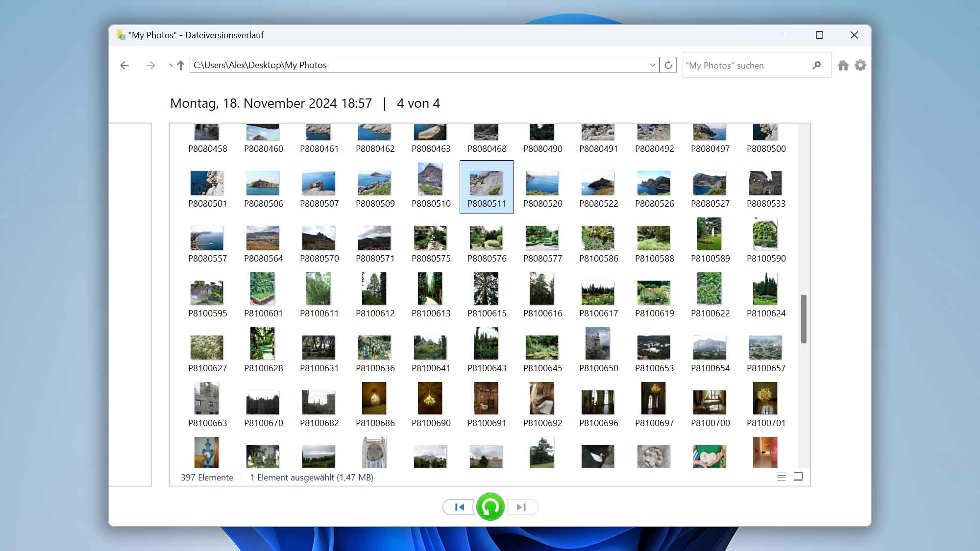Viewport: 980px width, 551px height.
Task: Go to previous version button
Action: click(x=459, y=507)
